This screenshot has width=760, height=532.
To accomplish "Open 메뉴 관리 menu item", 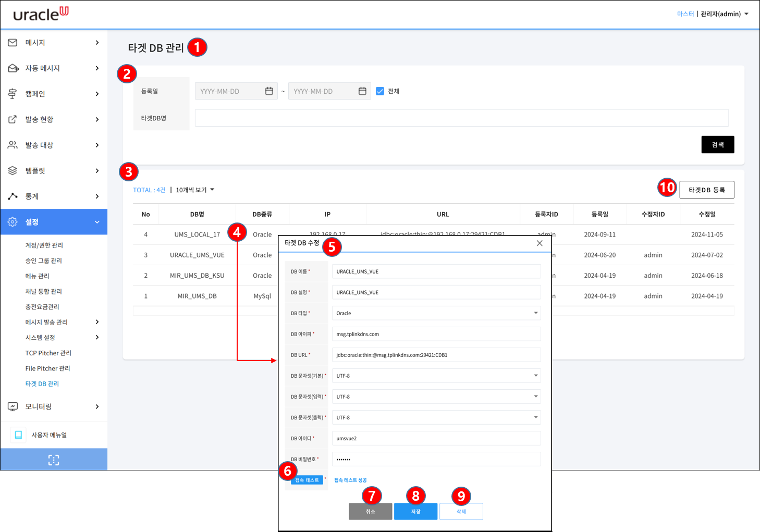I will pos(37,276).
